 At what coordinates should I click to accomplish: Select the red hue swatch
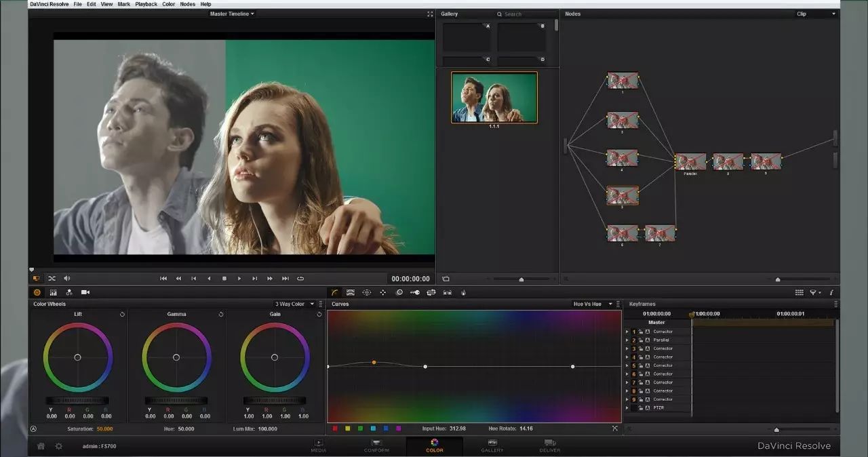click(334, 429)
